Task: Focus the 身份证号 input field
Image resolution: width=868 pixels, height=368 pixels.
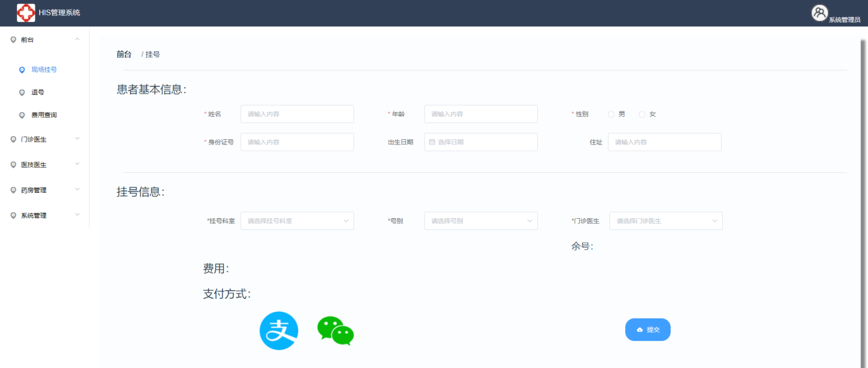Action: pyautogui.click(x=297, y=142)
